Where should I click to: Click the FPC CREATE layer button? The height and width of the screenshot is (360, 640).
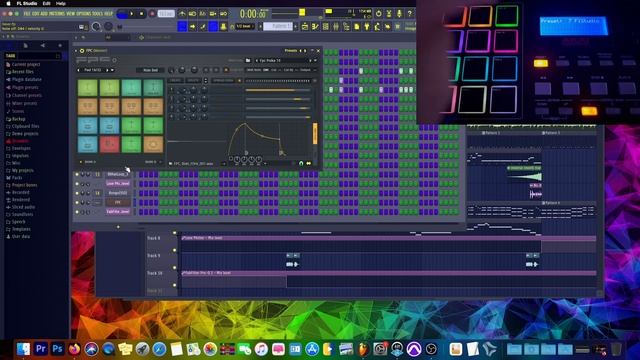tap(176, 80)
